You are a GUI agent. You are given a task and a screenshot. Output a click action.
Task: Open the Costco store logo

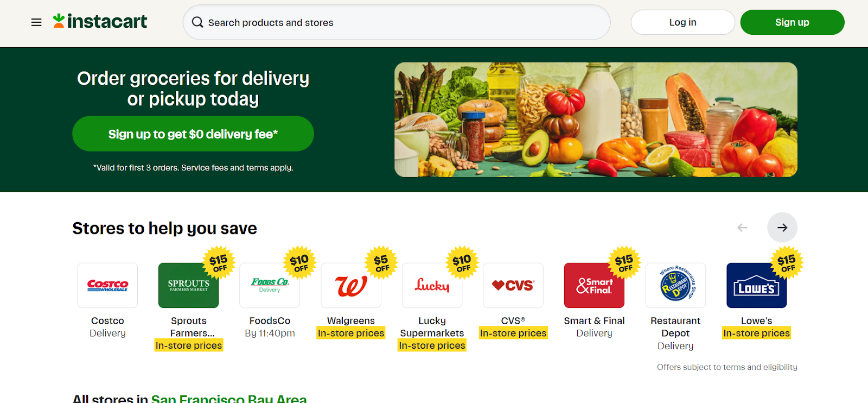tap(107, 285)
